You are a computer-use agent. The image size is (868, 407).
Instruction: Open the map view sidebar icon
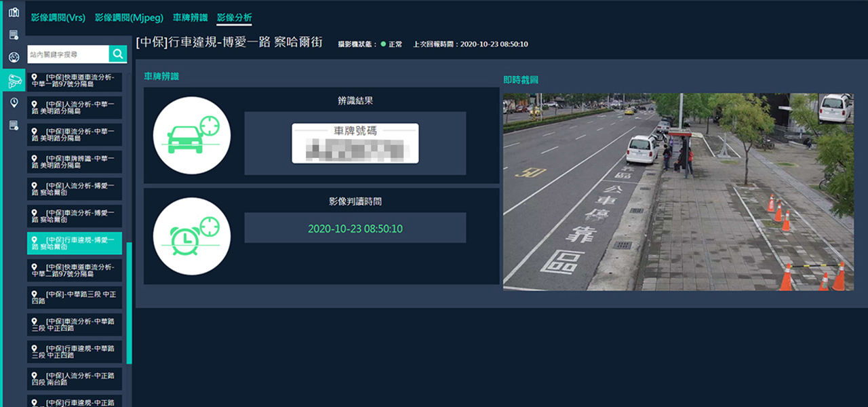click(x=14, y=12)
